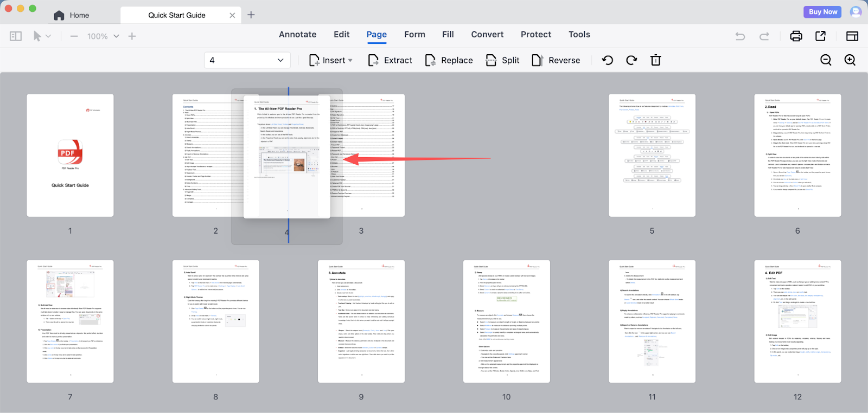Viewport: 868px width, 413px height.
Task: Select the page 5 thumbnail
Action: tap(652, 156)
